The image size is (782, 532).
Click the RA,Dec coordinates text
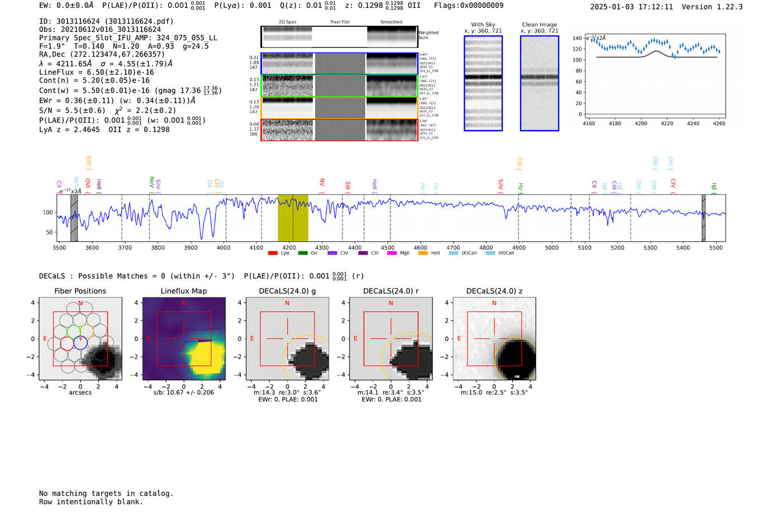click(102, 54)
